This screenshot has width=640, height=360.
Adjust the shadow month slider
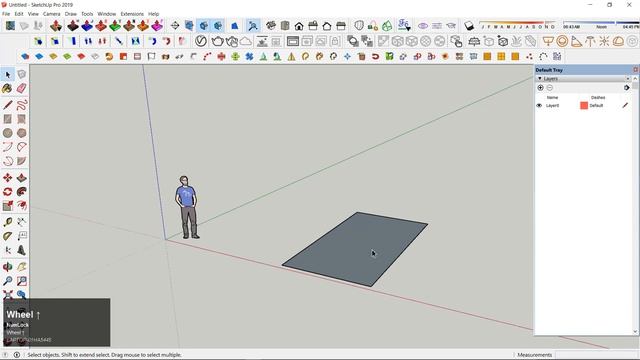[518, 23]
